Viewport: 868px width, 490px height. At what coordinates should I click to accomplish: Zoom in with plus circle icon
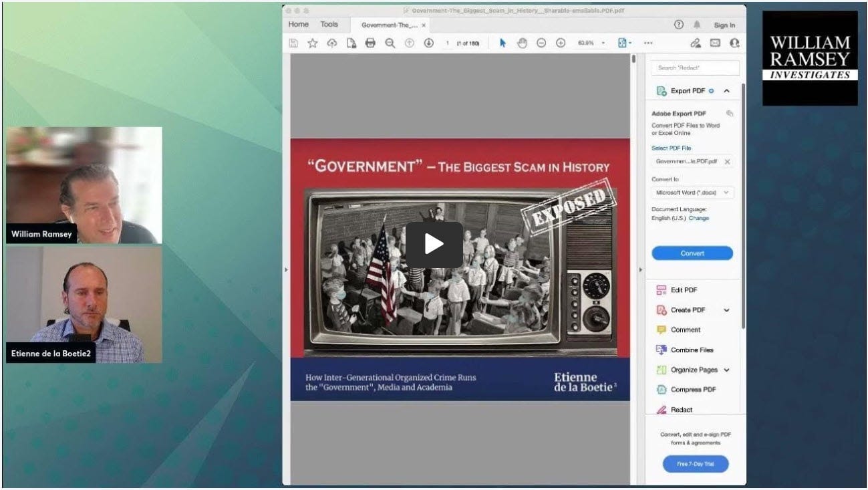coord(561,43)
